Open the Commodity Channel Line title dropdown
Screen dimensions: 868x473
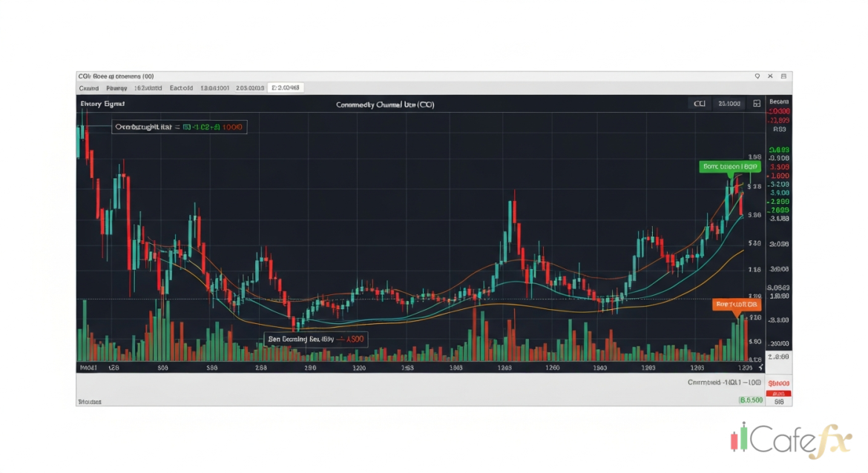(385, 105)
